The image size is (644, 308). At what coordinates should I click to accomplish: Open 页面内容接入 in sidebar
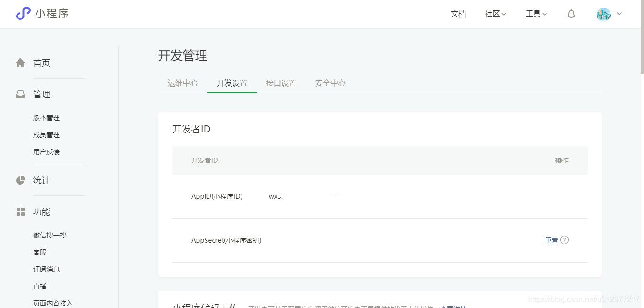tap(53, 303)
